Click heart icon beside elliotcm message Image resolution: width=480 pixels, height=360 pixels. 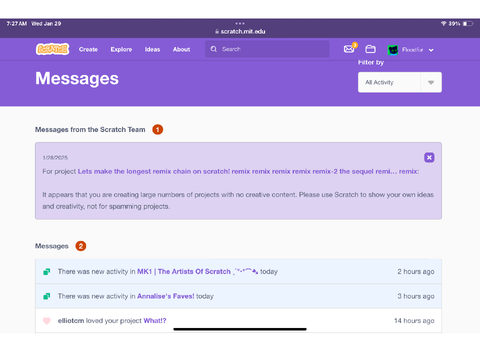[47, 321]
